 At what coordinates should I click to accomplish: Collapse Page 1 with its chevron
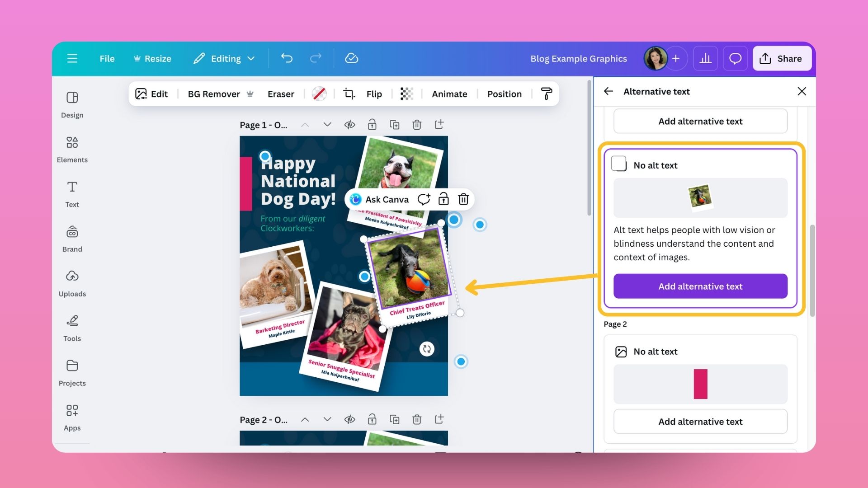coord(305,124)
